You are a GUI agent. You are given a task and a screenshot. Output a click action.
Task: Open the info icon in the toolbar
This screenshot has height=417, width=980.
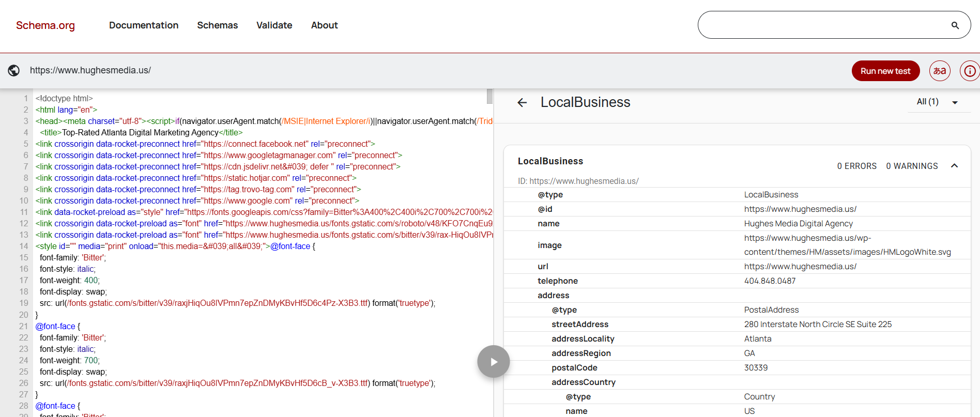click(970, 71)
